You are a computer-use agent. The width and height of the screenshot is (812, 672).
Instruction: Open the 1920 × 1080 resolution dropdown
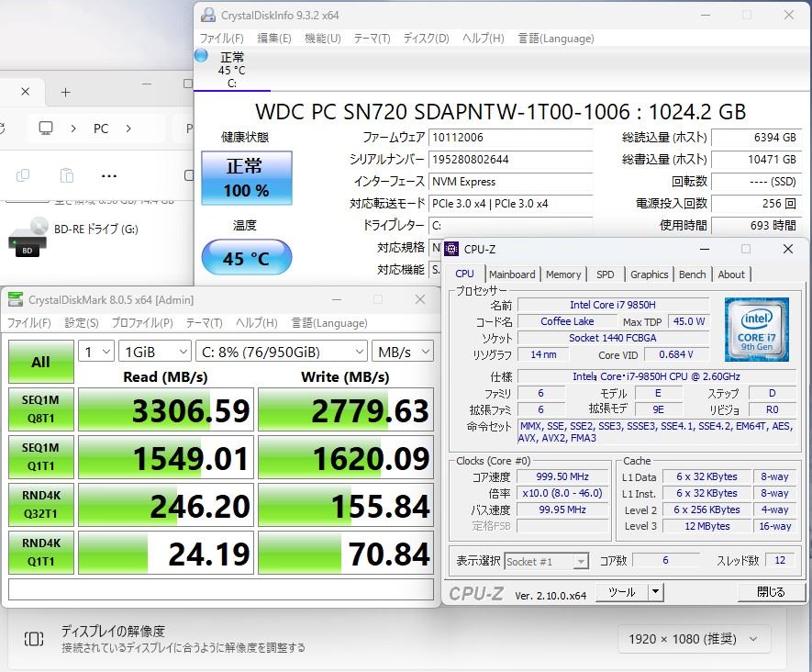pyautogui.click(x=694, y=639)
